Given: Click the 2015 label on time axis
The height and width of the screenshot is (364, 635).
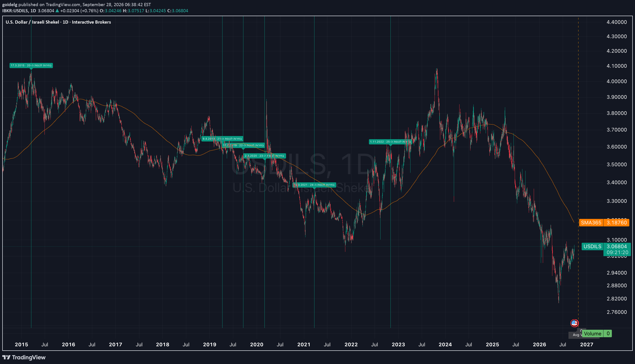Looking at the screenshot, I should 22,344.
